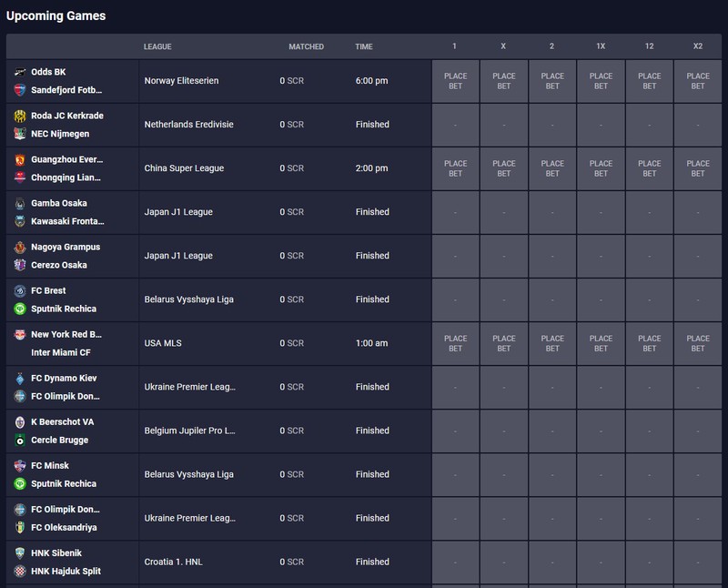
Task: Click the X2 column header
Action: pyautogui.click(x=698, y=46)
